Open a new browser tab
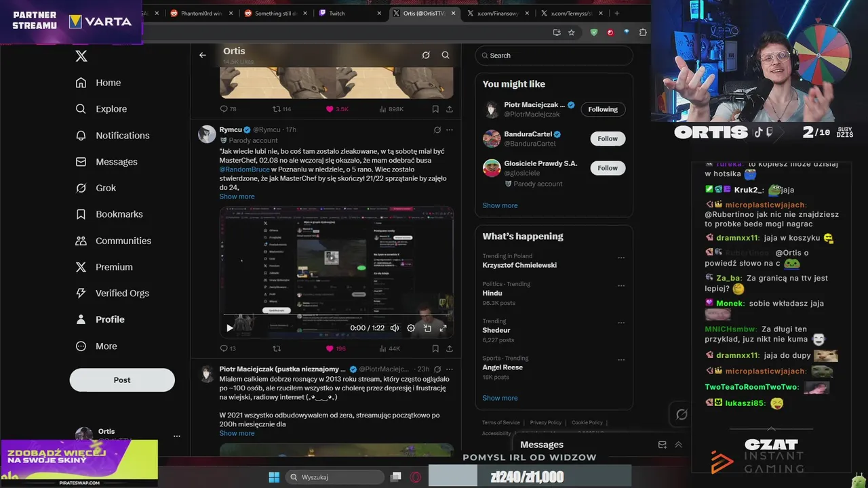 click(x=616, y=14)
